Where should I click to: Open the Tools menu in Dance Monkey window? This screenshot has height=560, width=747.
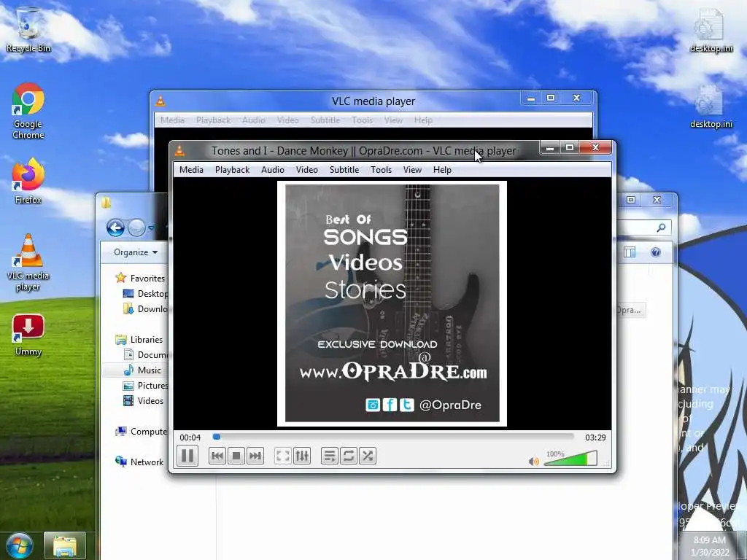tap(381, 169)
